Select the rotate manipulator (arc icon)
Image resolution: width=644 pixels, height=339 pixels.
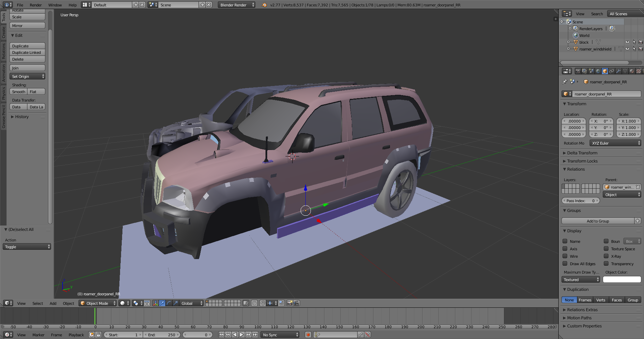(x=169, y=303)
